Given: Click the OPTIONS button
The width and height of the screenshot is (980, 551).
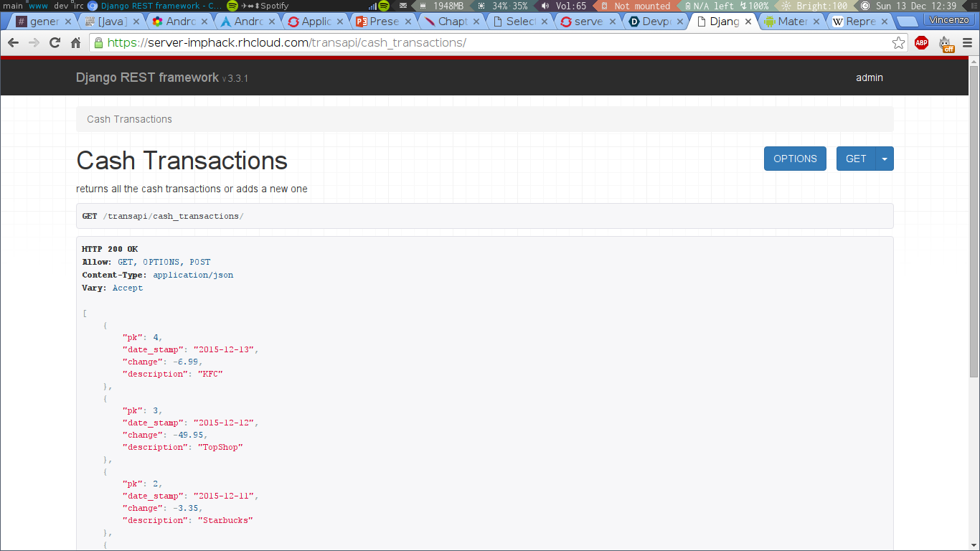Looking at the screenshot, I should coord(795,159).
